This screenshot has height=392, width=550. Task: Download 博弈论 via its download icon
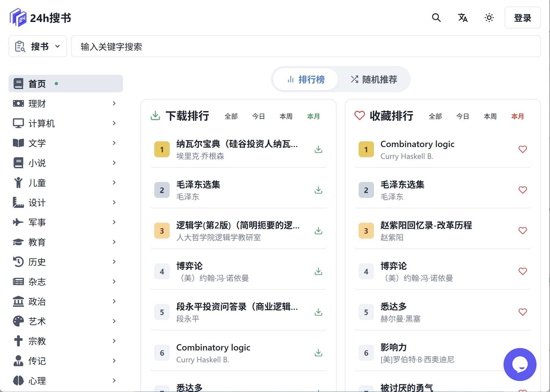coord(318,271)
